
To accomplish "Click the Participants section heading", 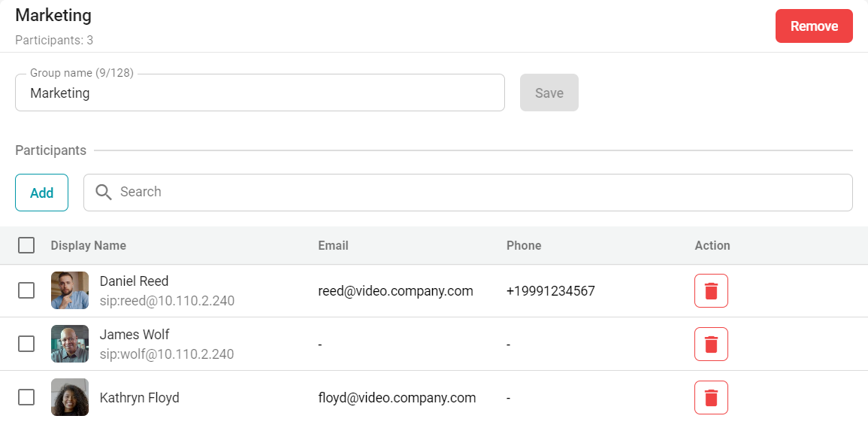I will pyautogui.click(x=51, y=150).
